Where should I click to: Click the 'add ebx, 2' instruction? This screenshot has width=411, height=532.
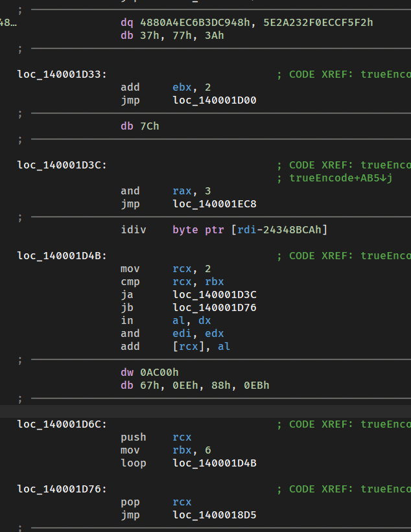166,87
